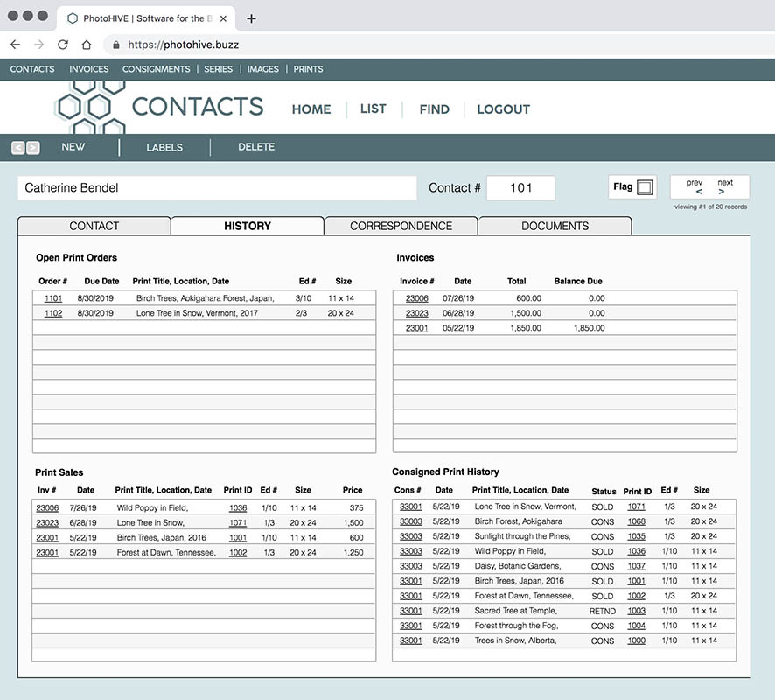Toggle the Flag checkbox

(645, 187)
